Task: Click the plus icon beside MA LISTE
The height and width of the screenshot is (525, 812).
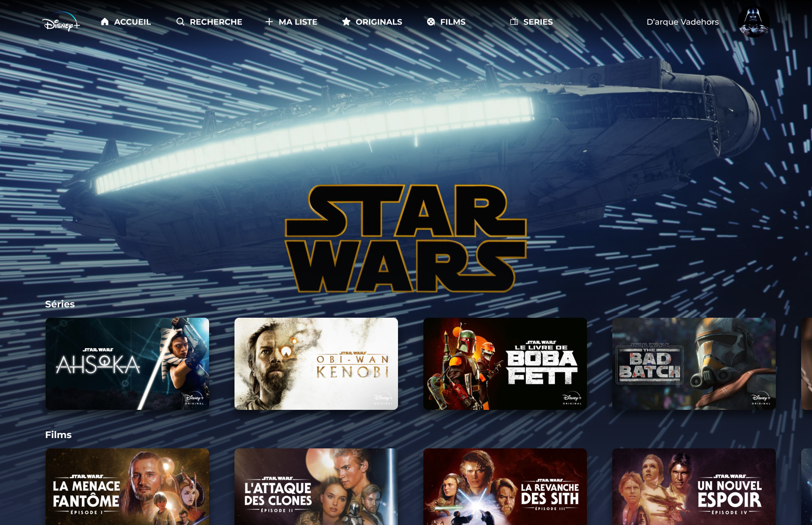Action: pos(269,22)
